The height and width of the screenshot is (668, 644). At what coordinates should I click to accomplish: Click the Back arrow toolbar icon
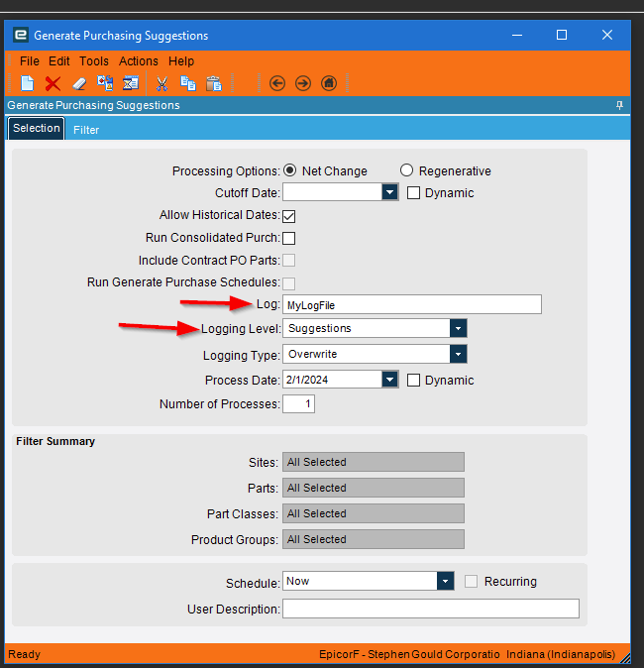click(277, 83)
